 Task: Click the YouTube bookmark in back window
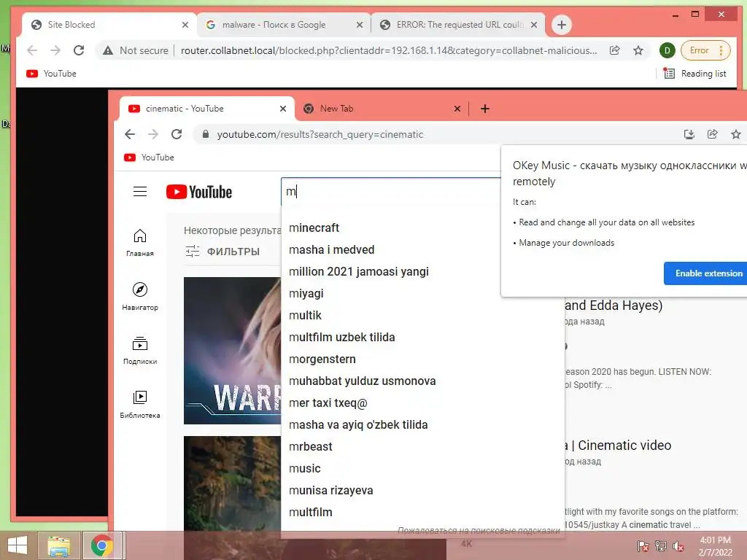pos(52,74)
